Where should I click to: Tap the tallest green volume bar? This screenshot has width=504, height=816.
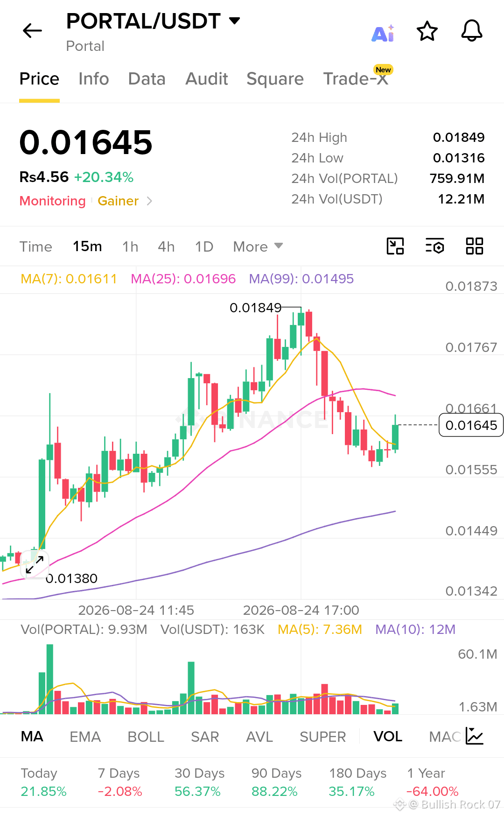pos(49,679)
